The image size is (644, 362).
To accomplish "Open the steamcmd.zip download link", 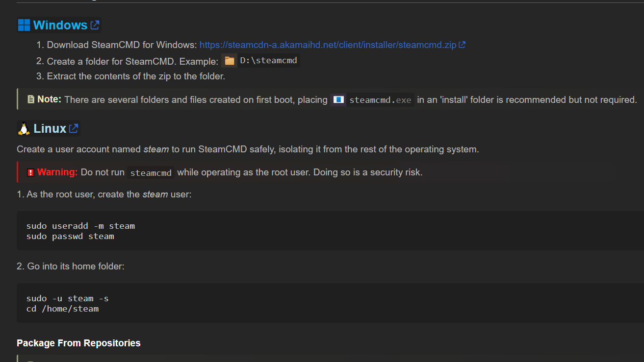I will tap(328, 45).
